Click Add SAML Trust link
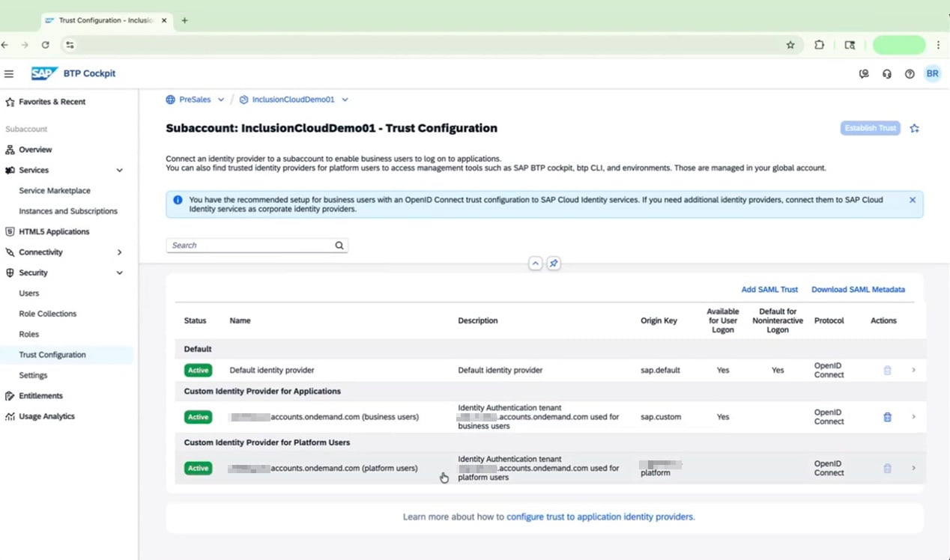The width and height of the screenshot is (950, 560). click(x=769, y=290)
